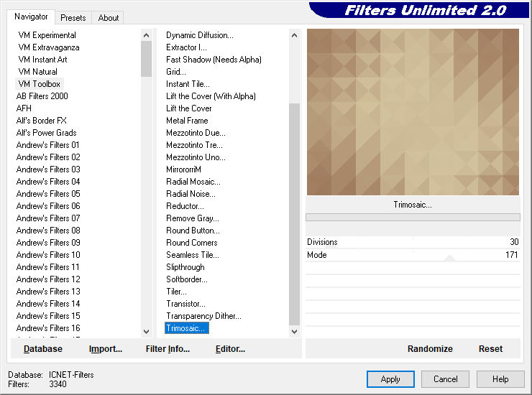Choose the Round Button... filter
The height and width of the screenshot is (395, 532).
(193, 231)
